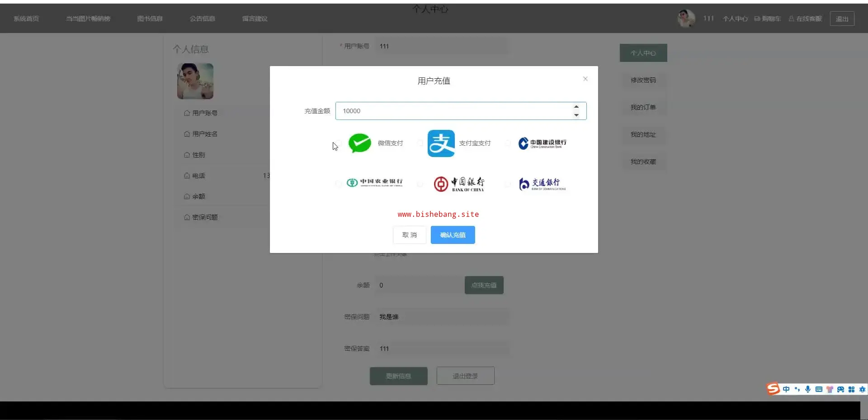Go to 公告信息 in the top navigation
868x420 pixels.
pyautogui.click(x=203, y=19)
